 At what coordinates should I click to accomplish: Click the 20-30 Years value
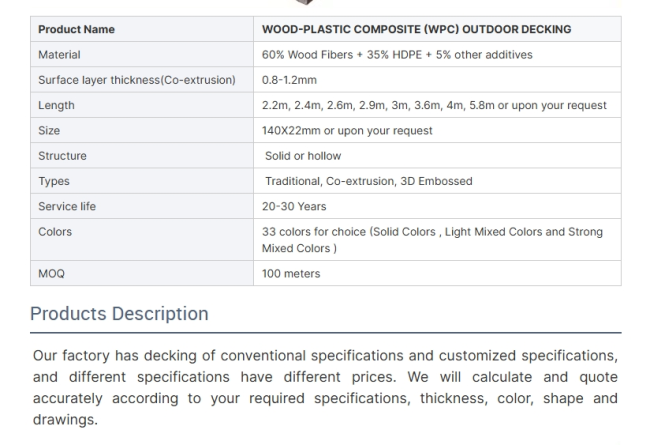pyautogui.click(x=294, y=207)
